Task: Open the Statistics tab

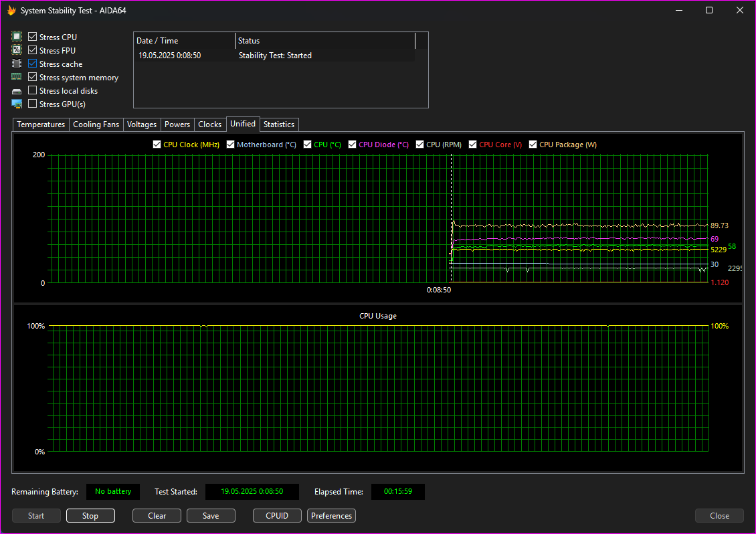Action: coord(279,124)
